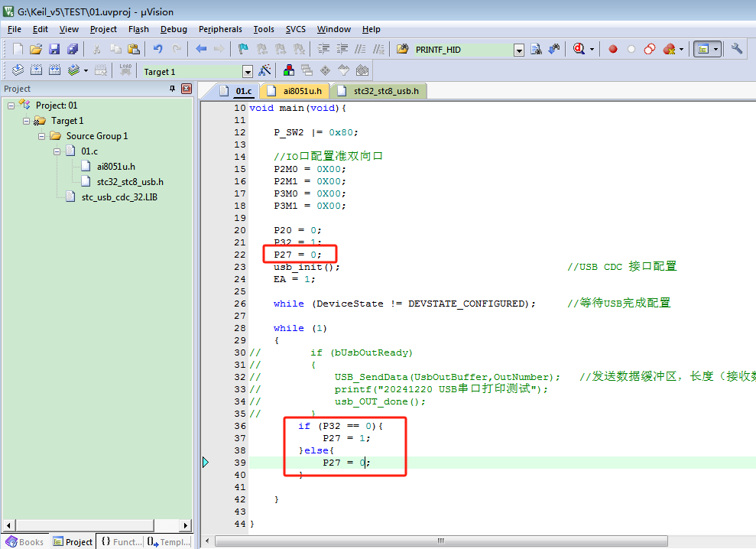This screenshot has height=549, width=756.
Task: Click the Indent selection icon
Action: [x=323, y=49]
